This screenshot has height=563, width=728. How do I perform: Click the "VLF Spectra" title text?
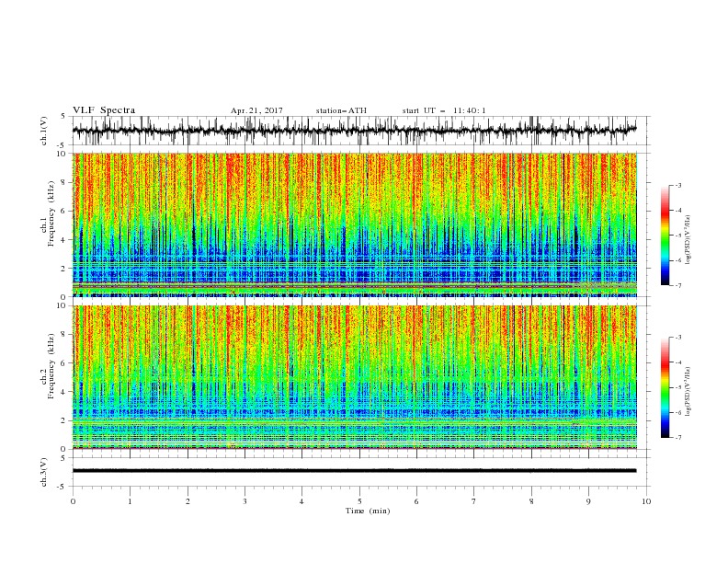(x=104, y=110)
